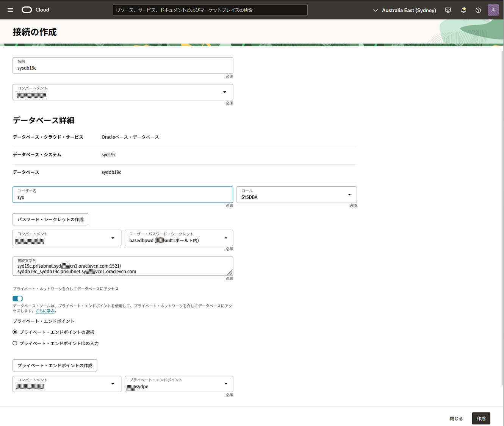Open the help question mark icon
This screenshot has width=504, height=426.
478,10
